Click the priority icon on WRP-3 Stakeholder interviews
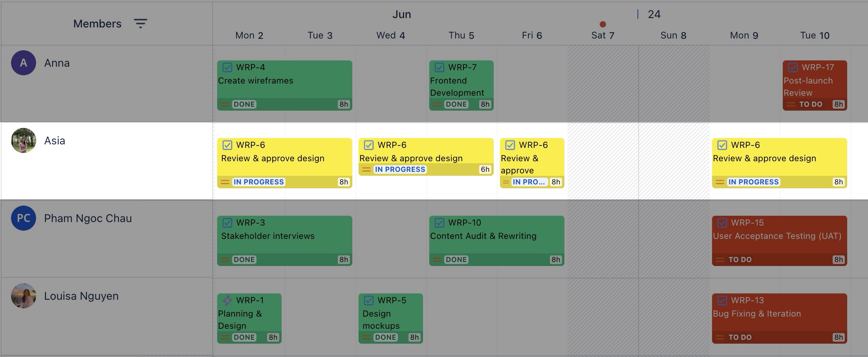 point(225,259)
